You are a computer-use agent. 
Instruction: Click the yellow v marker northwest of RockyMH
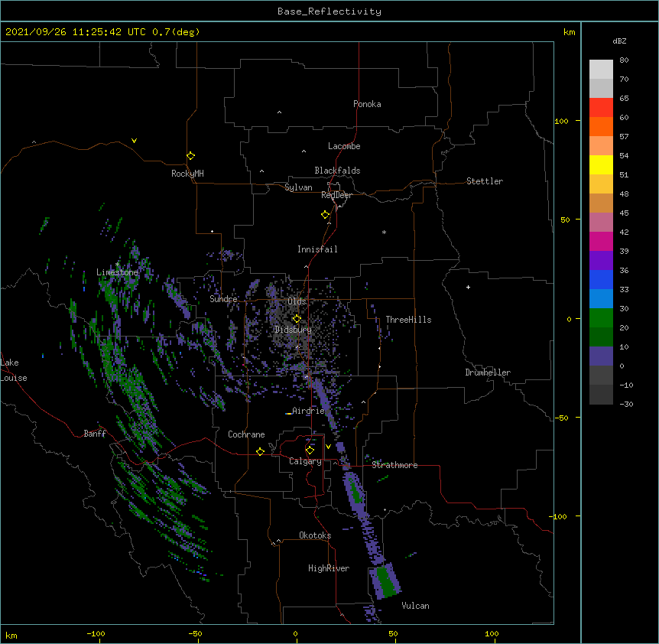[x=134, y=141]
